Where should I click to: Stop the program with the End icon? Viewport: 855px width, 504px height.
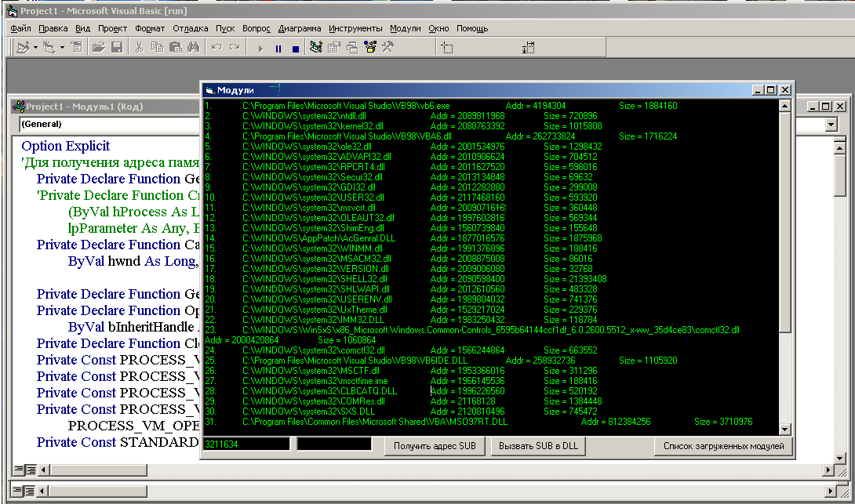point(296,49)
